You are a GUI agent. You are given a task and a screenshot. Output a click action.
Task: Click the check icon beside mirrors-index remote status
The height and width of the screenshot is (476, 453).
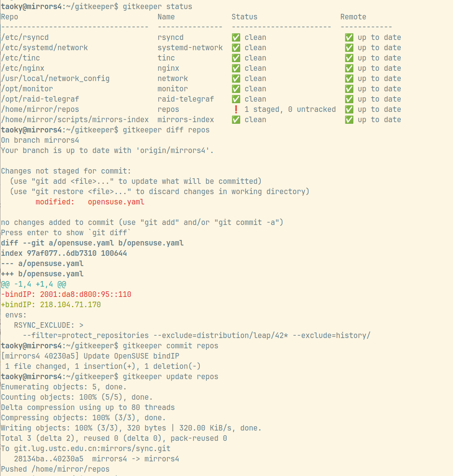click(349, 119)
